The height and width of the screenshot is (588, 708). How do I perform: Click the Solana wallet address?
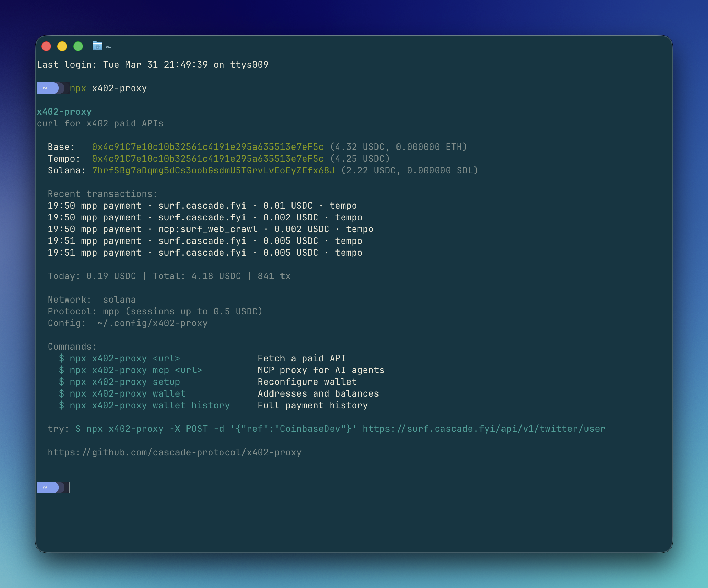point(213,170)
